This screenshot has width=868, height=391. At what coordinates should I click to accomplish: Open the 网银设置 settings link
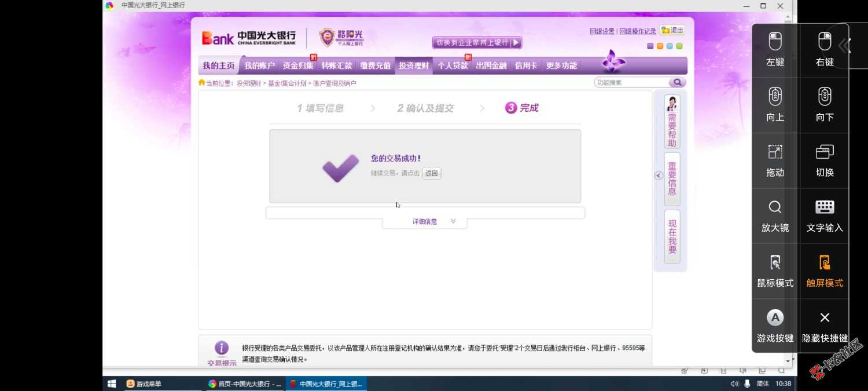[x=602, y=31]
